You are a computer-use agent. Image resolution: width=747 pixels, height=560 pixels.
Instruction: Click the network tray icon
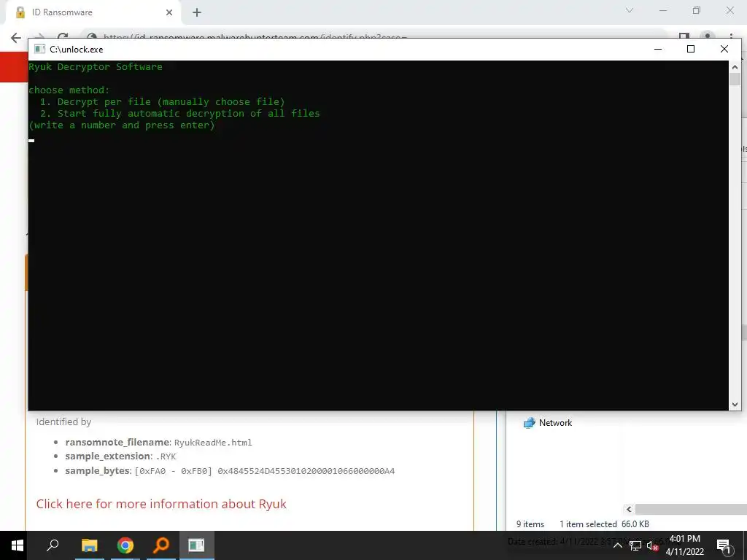pyautogui.click(x=635, y=545)
